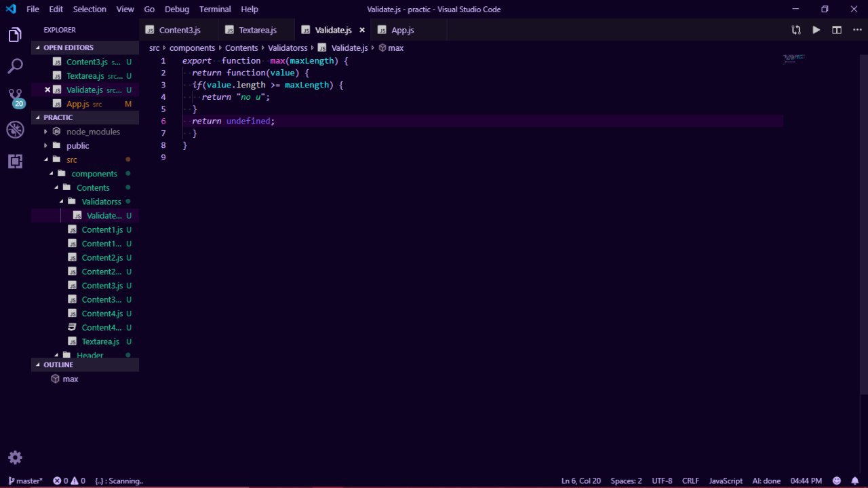
Task: Open Source Control view with 20 badge
Action: coord(15,98)
